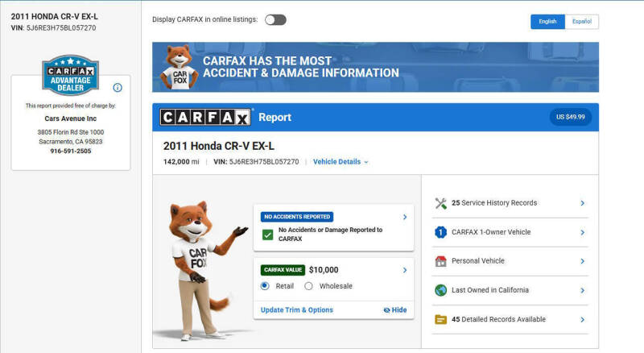Open 45 Detailed Records Available chevron
This screenshot has height=353, width=644.
coord(582,320)
